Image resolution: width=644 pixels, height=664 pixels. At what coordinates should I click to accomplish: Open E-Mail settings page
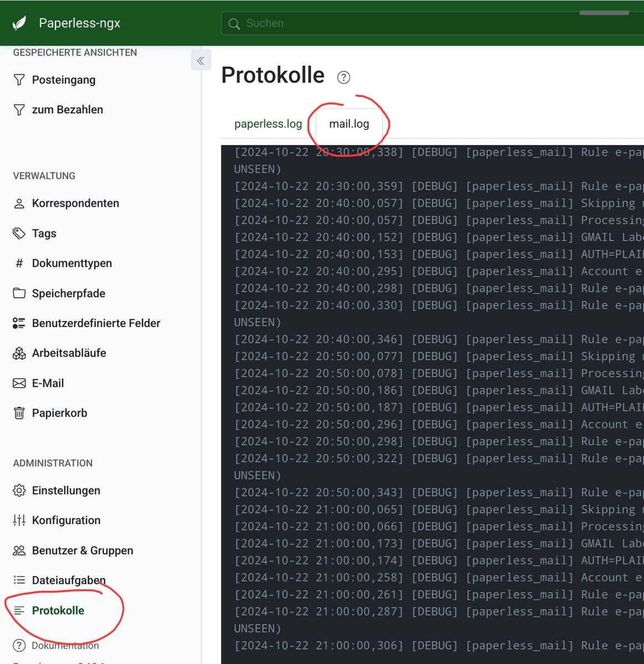48,383
